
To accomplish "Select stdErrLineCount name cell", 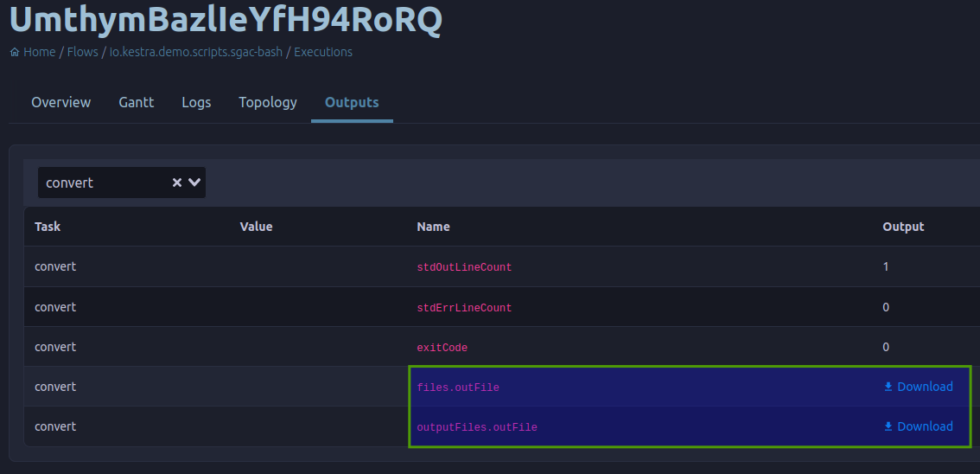I will pyautogui.click(x=464, y=308).
